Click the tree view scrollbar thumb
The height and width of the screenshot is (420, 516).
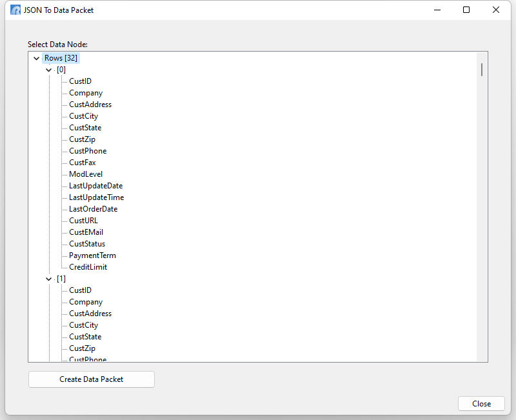point(482,70)
